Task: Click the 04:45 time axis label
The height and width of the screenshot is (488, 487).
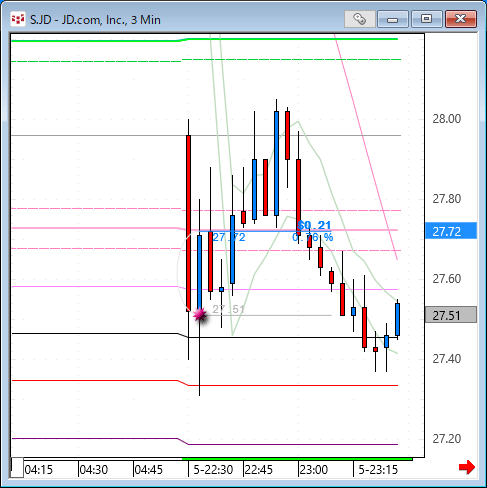Action: coord(149,470)
